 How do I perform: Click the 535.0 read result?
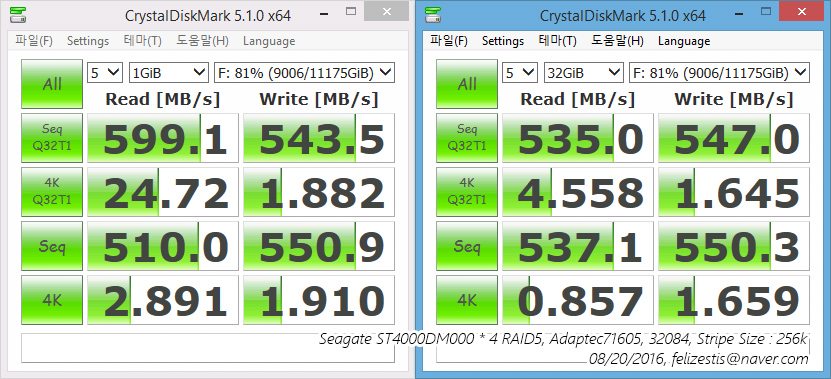click(x=578, y=138)
